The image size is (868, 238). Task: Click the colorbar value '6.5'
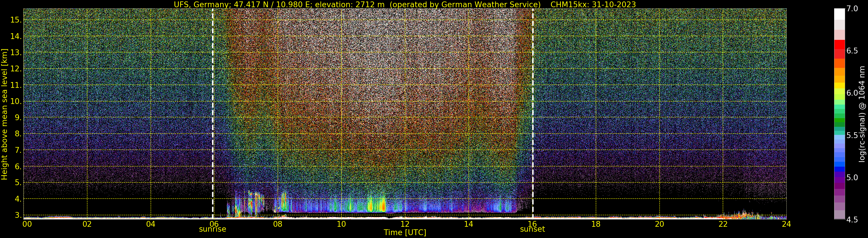pos(852,51)
